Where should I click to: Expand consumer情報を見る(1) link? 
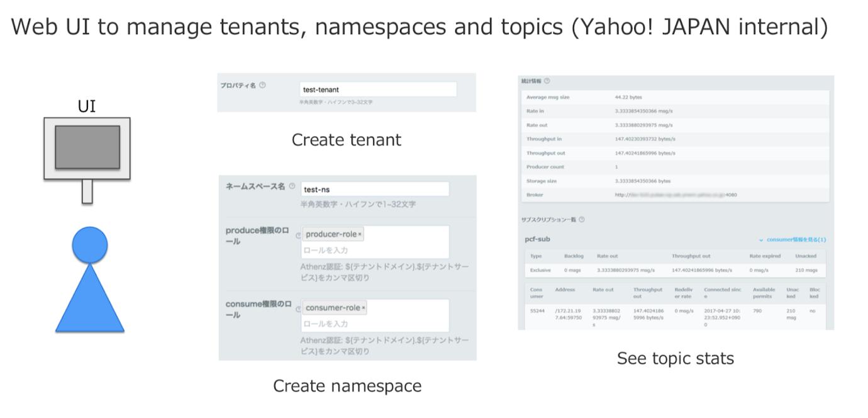pos(793,240)
